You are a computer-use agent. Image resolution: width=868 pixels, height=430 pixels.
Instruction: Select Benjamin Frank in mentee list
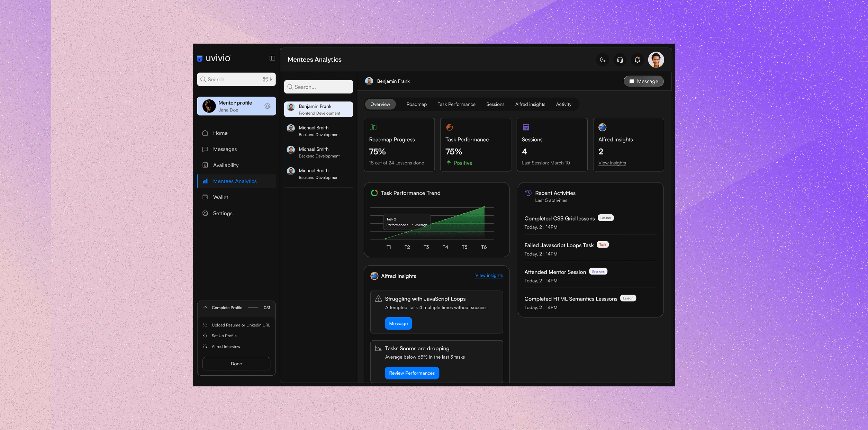tap(318, 109)
